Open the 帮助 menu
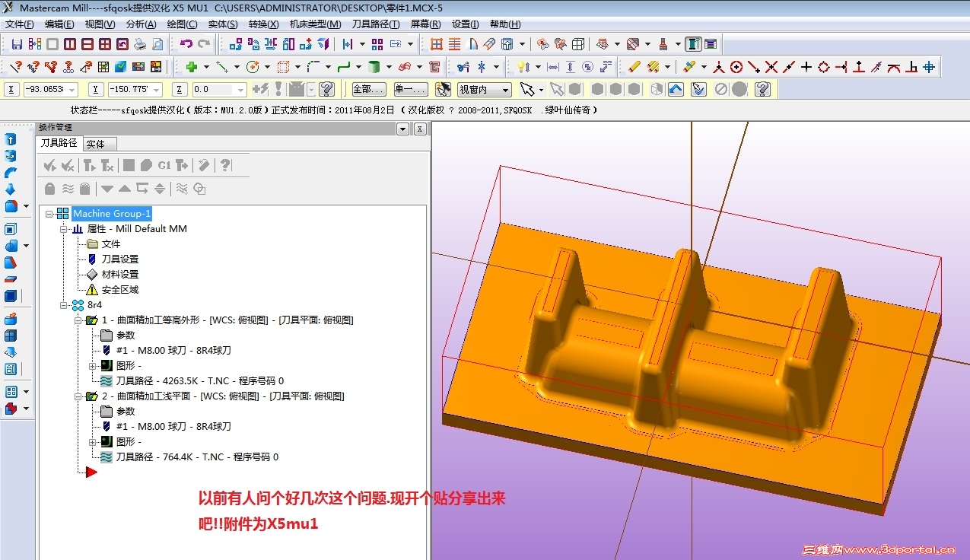This screenshot has height=560, width=970. coord(505,24)
